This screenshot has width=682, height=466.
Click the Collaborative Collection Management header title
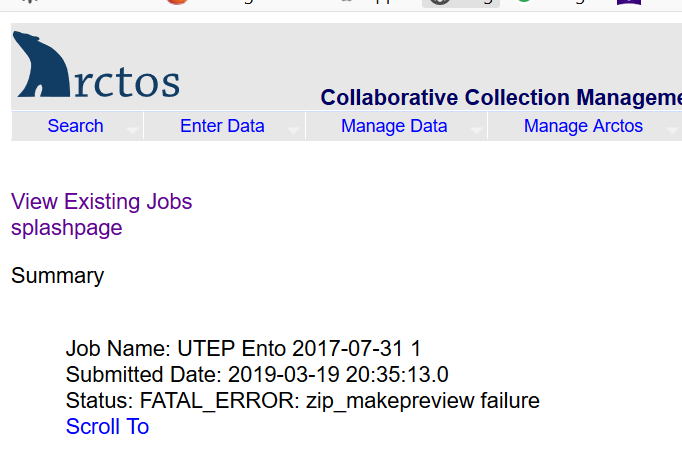(501, 97)
